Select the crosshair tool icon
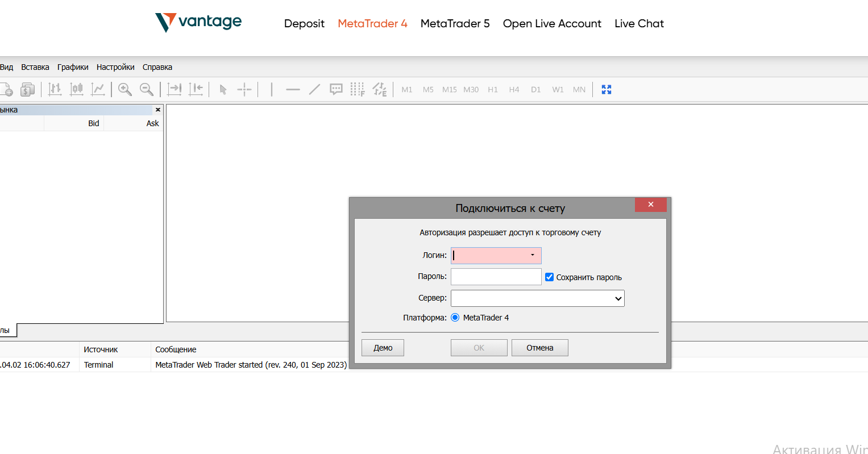 (x=244, y=89)
